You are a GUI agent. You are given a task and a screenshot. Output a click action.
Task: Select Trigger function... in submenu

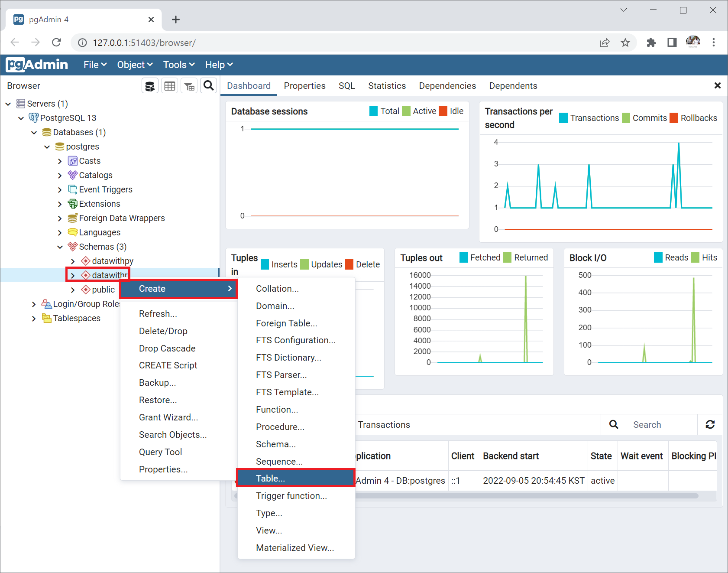click(296, 495)
